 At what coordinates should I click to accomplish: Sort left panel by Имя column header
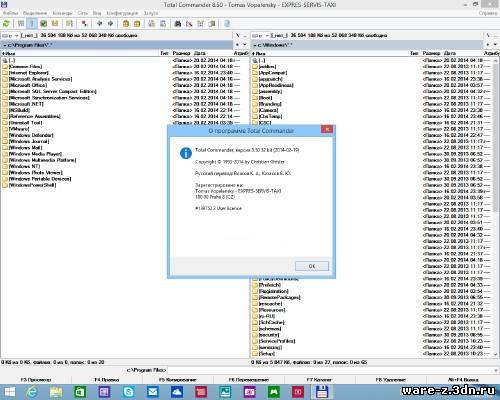(80, 53)
